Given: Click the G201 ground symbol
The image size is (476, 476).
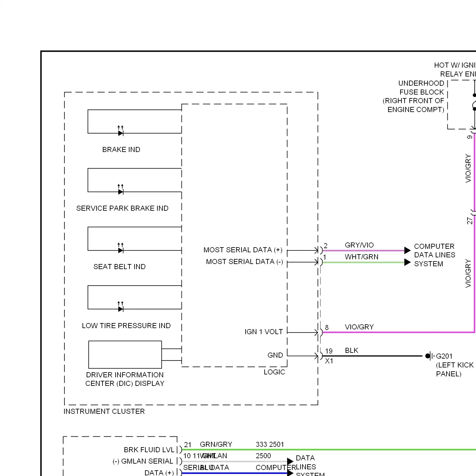Looking at the screenshot, I should pyautogui.click(x=430, y=356).
